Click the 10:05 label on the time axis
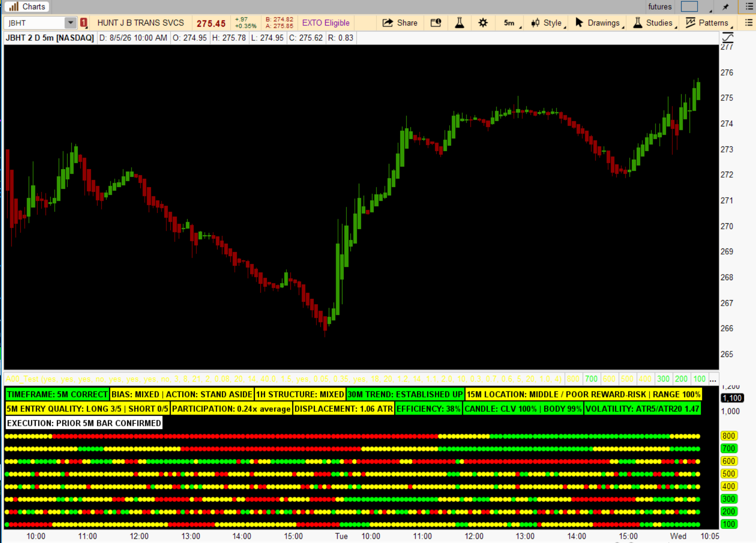Image resolution: width=756 pixels, height=543 pixels. click(x=710, y=536)
